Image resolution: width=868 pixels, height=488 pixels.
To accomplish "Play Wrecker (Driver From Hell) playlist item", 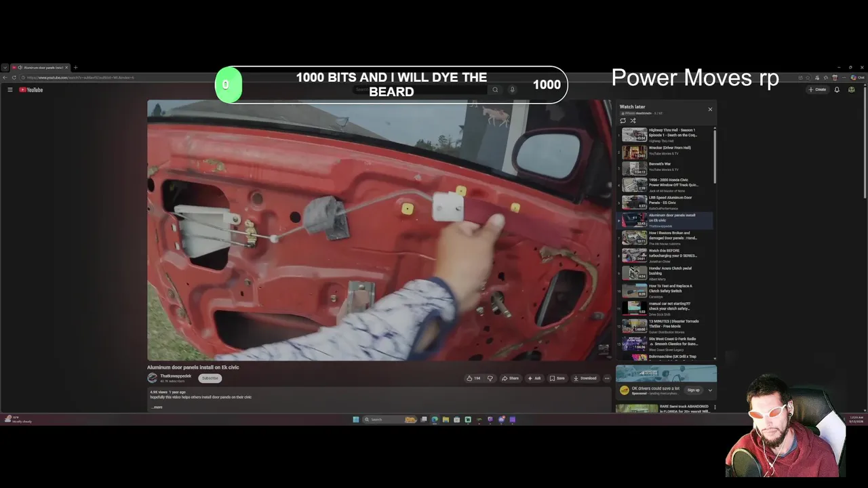I will click(x=666, y=151).
